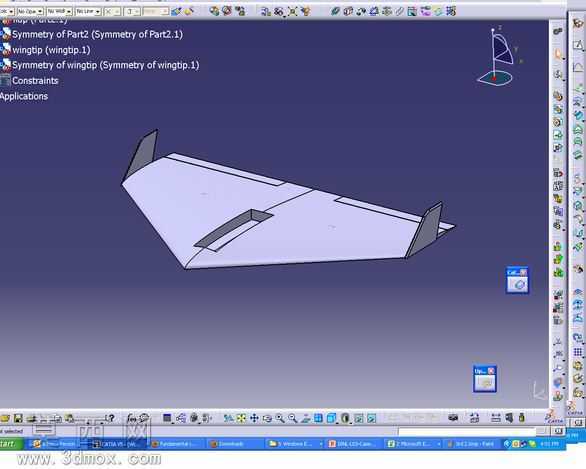The width and height of the screenshot is (586, 469).
Task: Select 'wingtip (wingtip.1)' in specification tree
Action: tap(51, 50)
